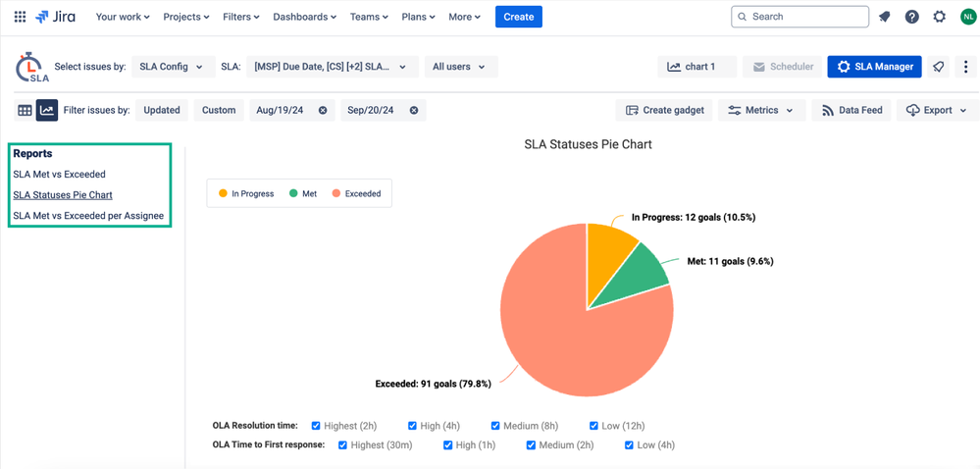Click the Updated filter chip

pos(162,110)
